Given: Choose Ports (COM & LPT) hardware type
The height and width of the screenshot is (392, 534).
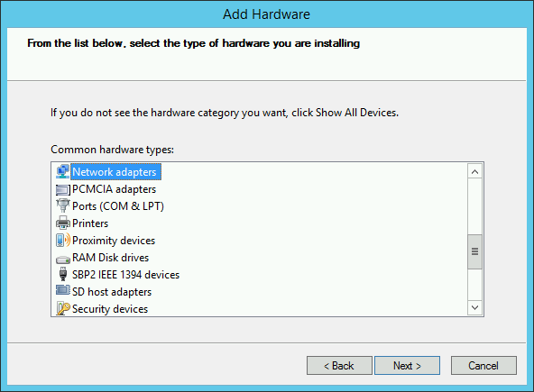Looking at the screenshot, I should point(118,206).
